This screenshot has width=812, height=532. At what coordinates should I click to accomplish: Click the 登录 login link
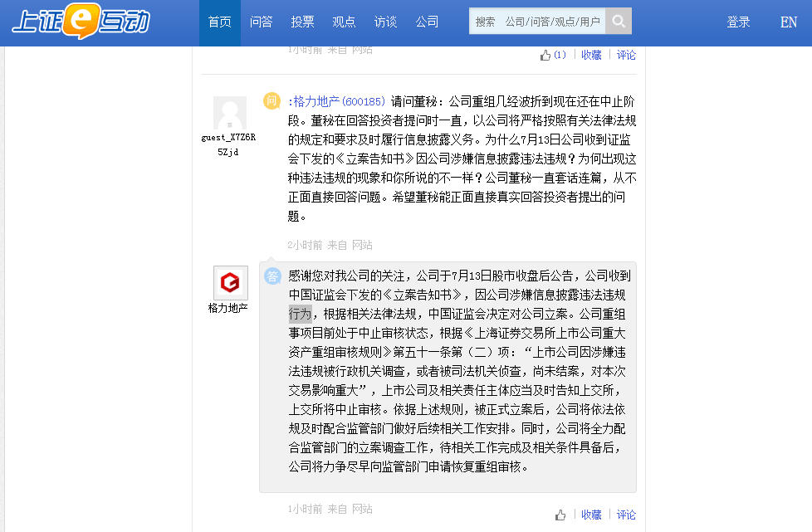point(738,22)
